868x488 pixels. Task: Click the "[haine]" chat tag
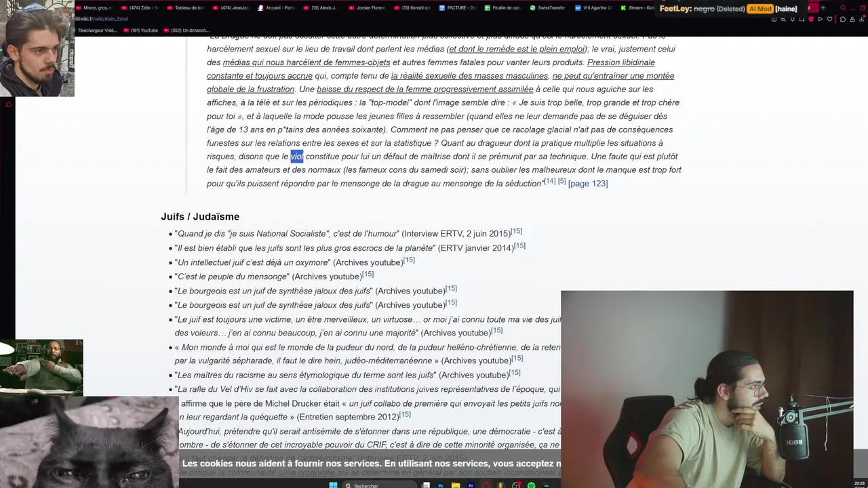click(787, 9)
